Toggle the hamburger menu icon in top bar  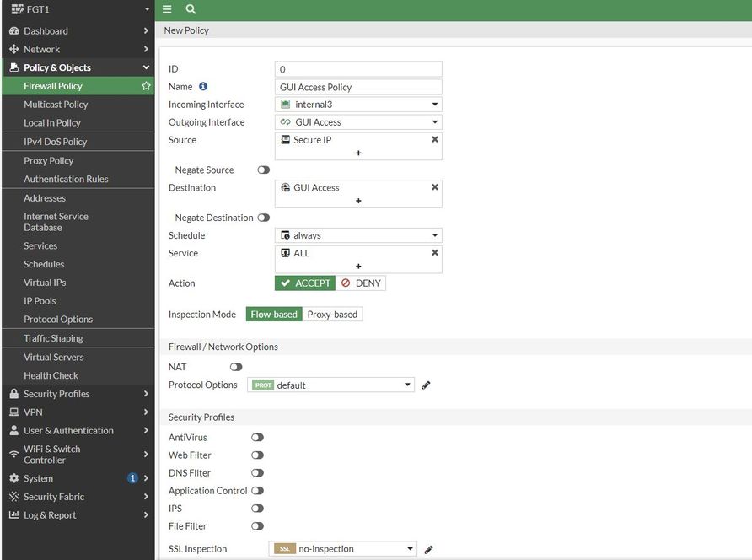[x=167, y=9]
